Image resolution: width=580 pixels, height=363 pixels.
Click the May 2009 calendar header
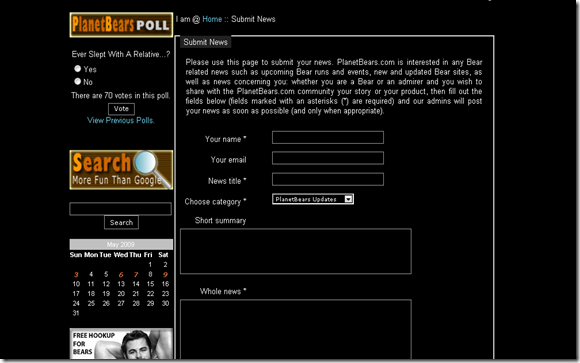(121, 244)
